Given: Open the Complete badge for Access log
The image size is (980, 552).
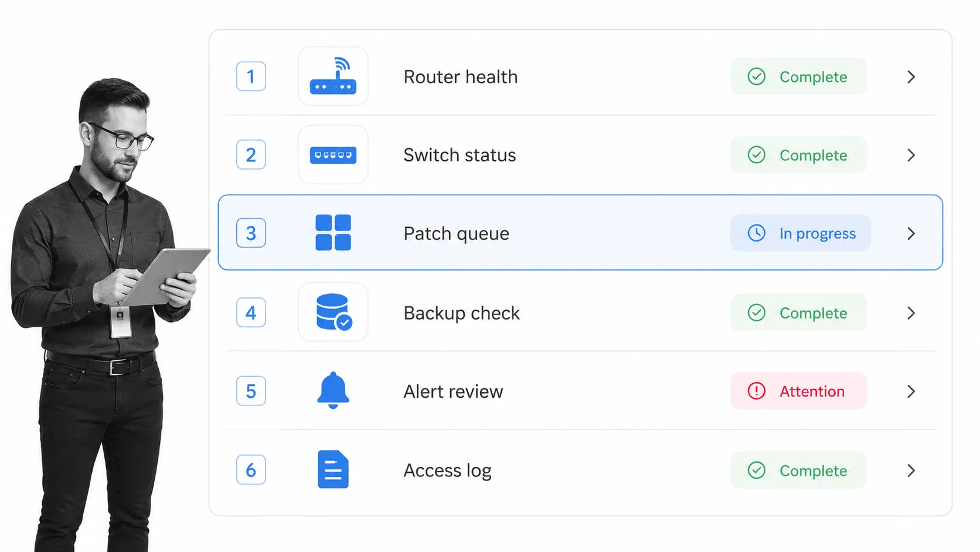Looking at the screenshot, I should pos(798,470).
